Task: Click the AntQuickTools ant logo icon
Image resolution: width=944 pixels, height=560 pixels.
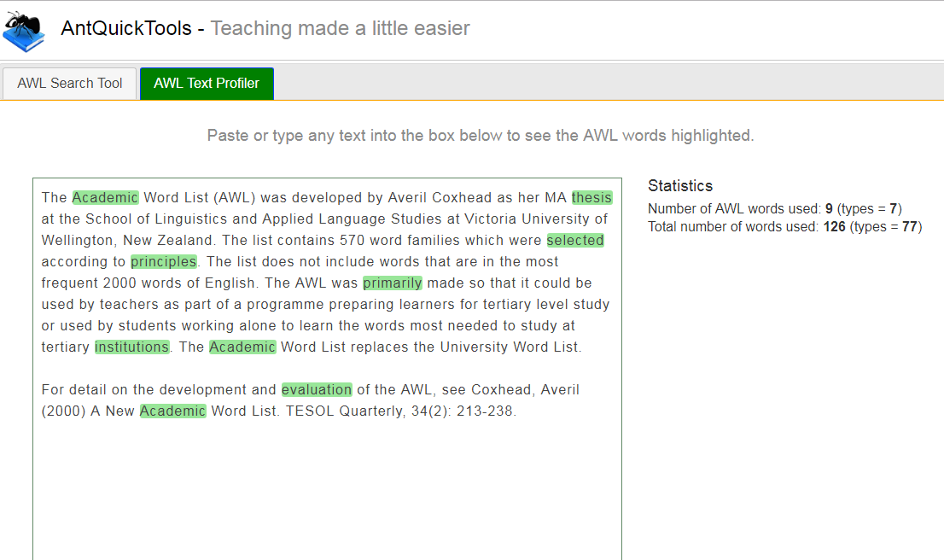Action: click(24, 30)
